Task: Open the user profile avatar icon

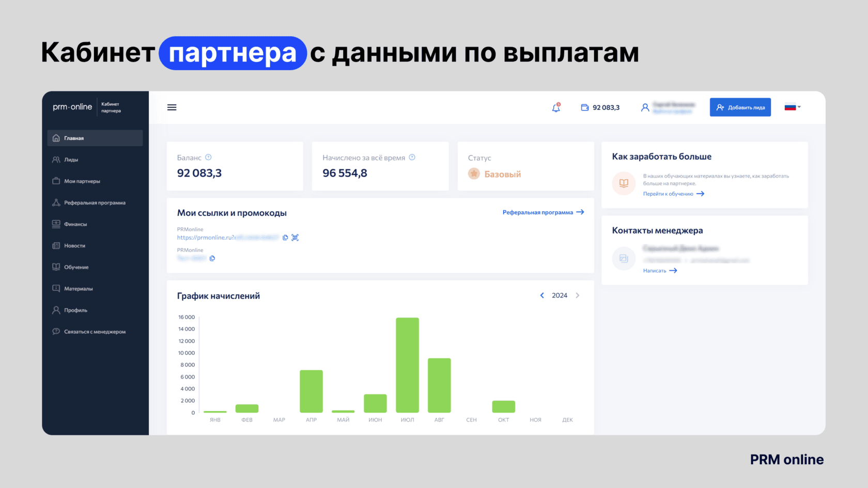Action: tap(645, 107)
